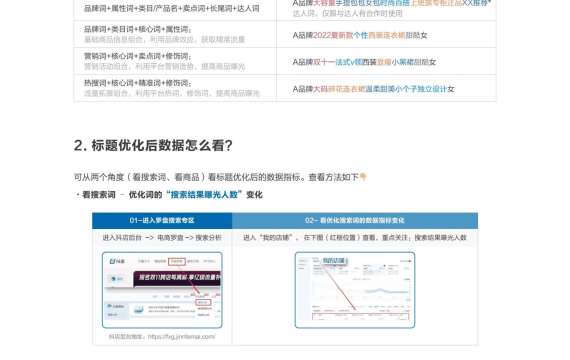Click the 大码碎花连衣裙 example title
This screenshot has height=360, width=570.
click(373, 89)
